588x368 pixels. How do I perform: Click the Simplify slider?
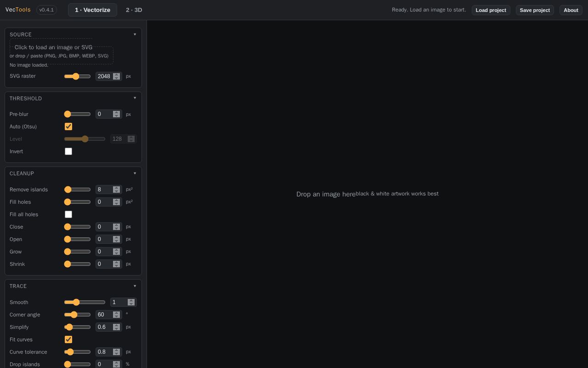coord(78,327)
